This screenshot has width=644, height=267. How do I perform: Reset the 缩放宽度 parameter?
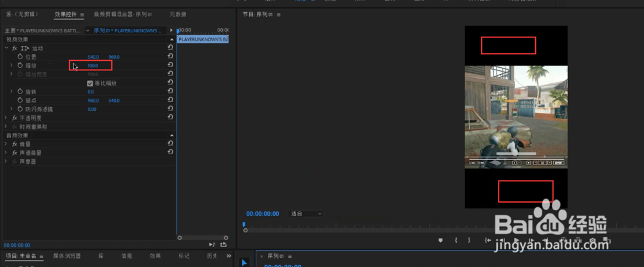(x=171, y=74)
